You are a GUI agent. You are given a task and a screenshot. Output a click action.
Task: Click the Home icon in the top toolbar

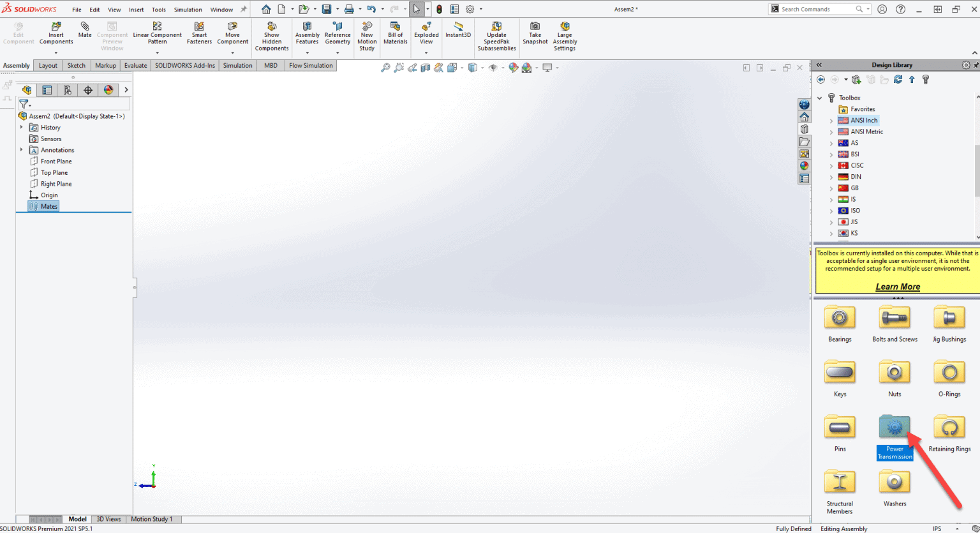tap(267, 9)
